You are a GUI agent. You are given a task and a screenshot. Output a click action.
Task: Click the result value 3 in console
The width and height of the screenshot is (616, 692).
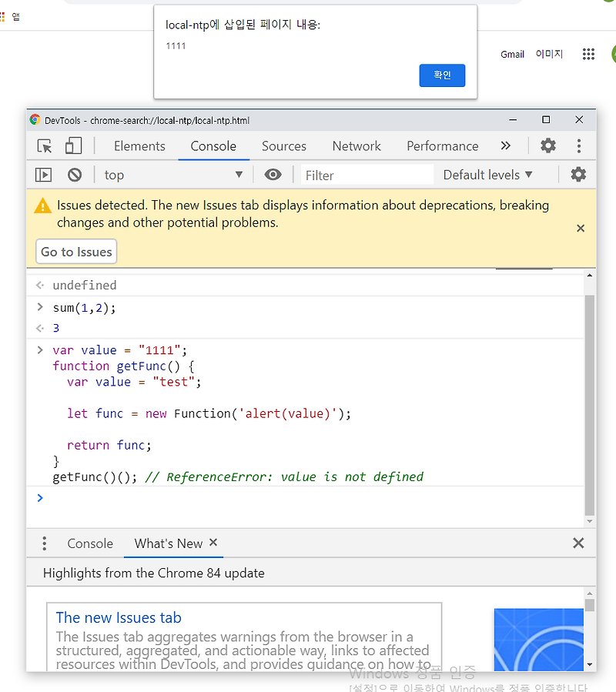pyautogui.click(x=56, y=328)
